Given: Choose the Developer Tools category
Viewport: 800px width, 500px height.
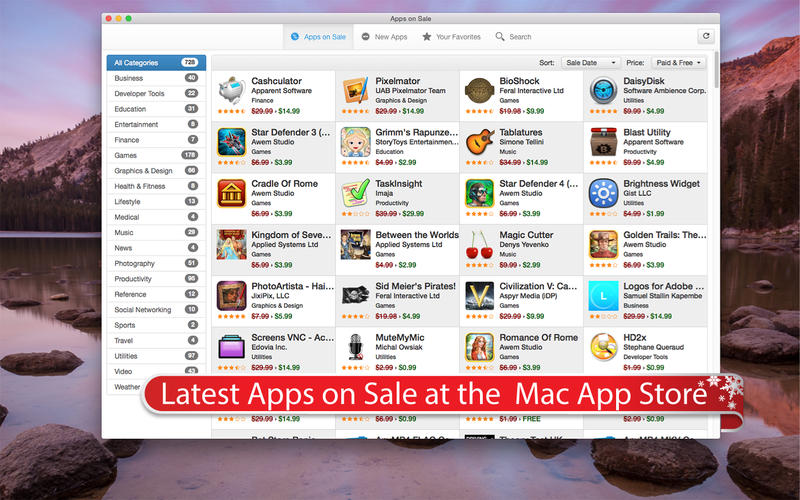Looking at the screenshot, I should [x=155, y=93].
